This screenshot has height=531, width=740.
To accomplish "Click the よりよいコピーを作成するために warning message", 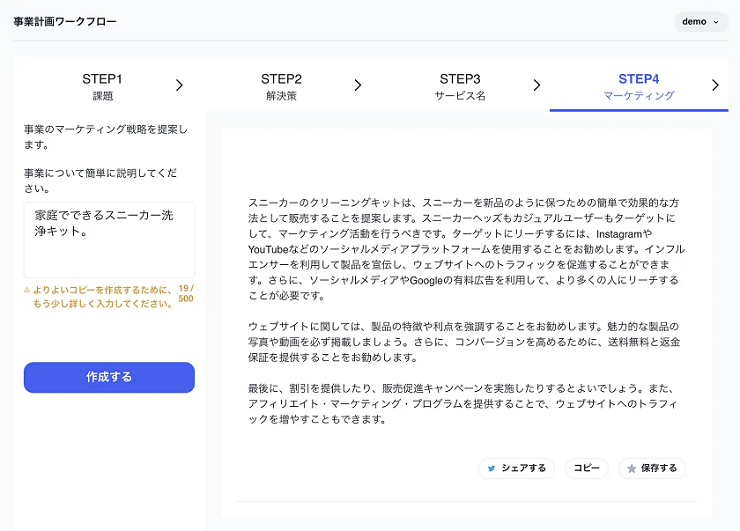I will 102,297.
